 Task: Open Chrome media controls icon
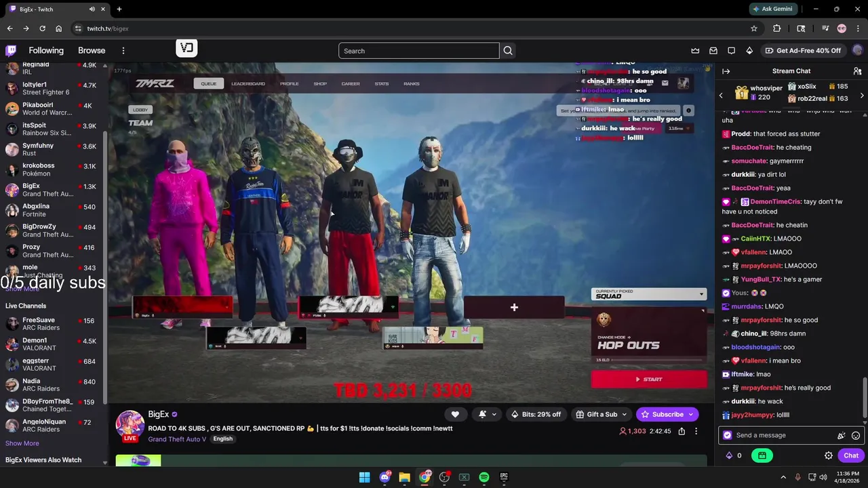pyautogui.click(x=825, y=28)
